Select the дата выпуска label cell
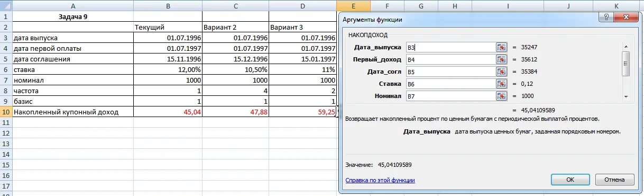This screenshot has height=196, width=644. [72, 38]
